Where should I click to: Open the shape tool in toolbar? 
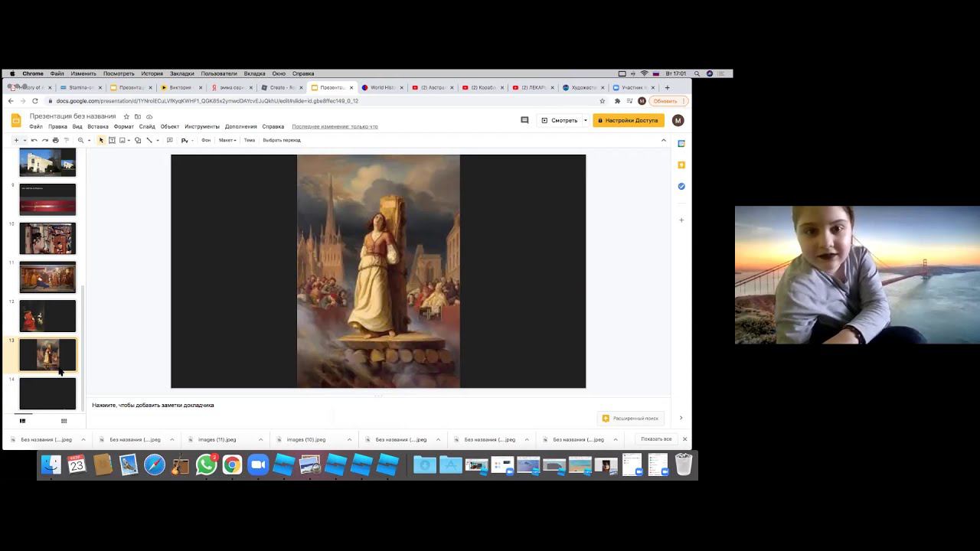(x=138, y=140)
